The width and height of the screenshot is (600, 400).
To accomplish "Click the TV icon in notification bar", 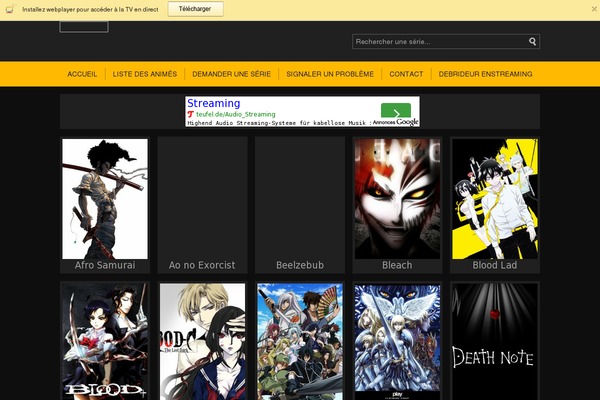I will 10,9.
